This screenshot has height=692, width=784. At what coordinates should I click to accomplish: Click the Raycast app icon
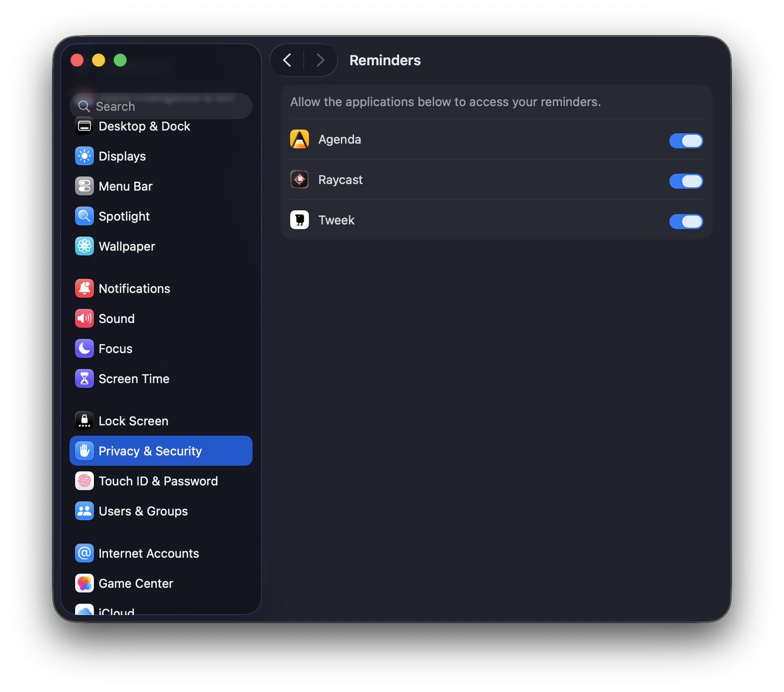(x=300, y=179)
